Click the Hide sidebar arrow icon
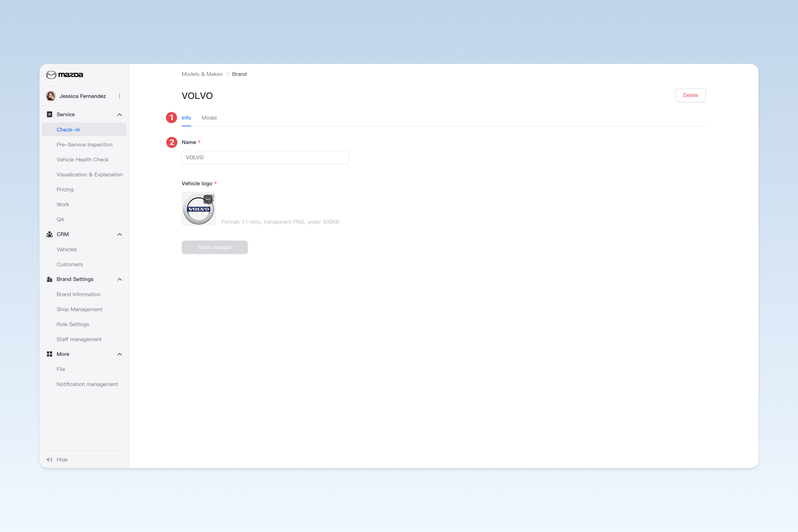The height and width of the screenshot is (532, 798). point(49,460)
